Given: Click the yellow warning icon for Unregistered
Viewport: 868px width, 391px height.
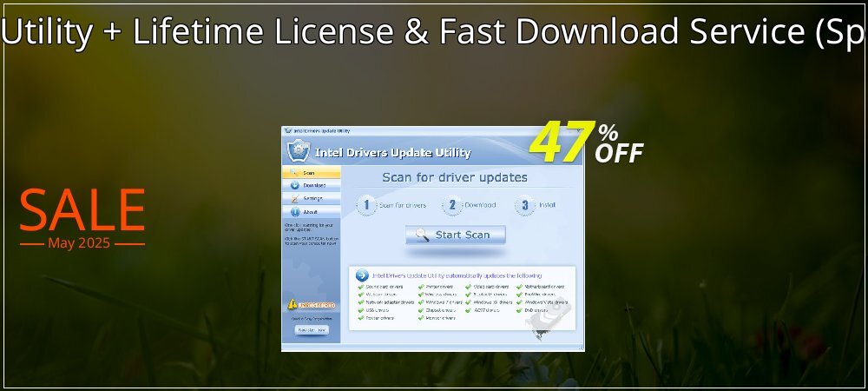Looking at the screenshot, I should click(293, 304).
